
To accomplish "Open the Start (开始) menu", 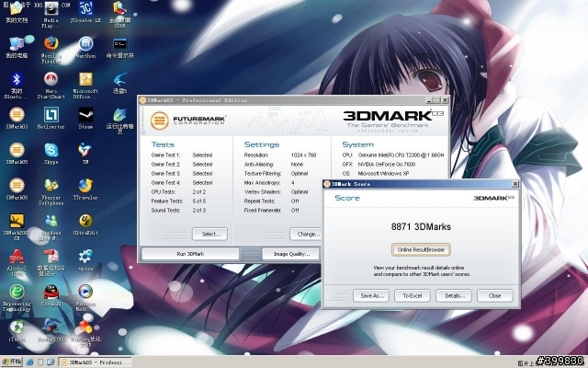I will pyautogui.click(x=12, y=362).
